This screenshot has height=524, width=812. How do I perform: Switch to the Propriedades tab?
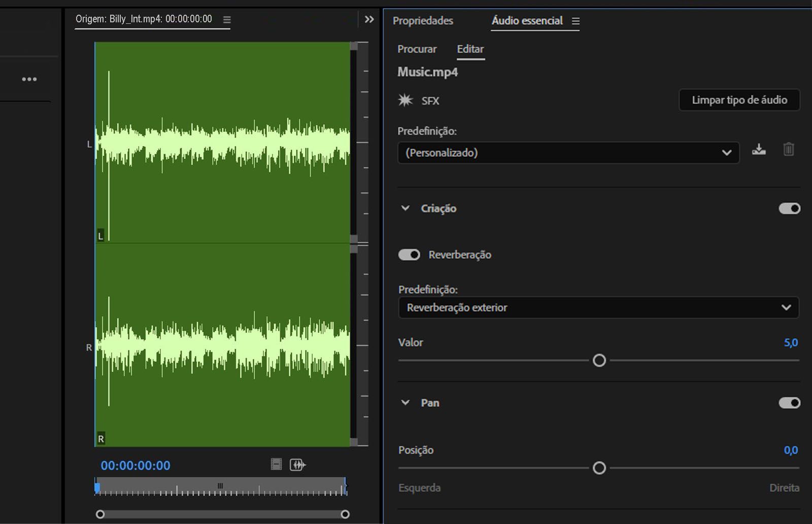pyautogui.click(x=423, y=21)
